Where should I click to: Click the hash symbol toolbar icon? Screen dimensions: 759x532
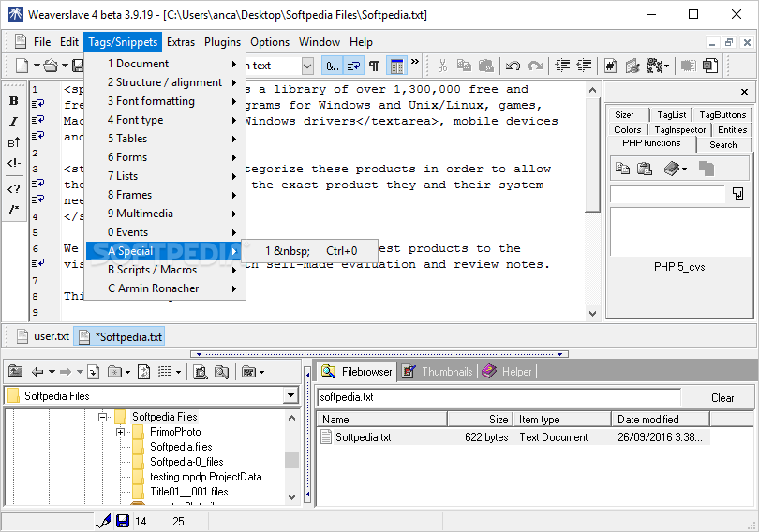click(x=610, y=66)
